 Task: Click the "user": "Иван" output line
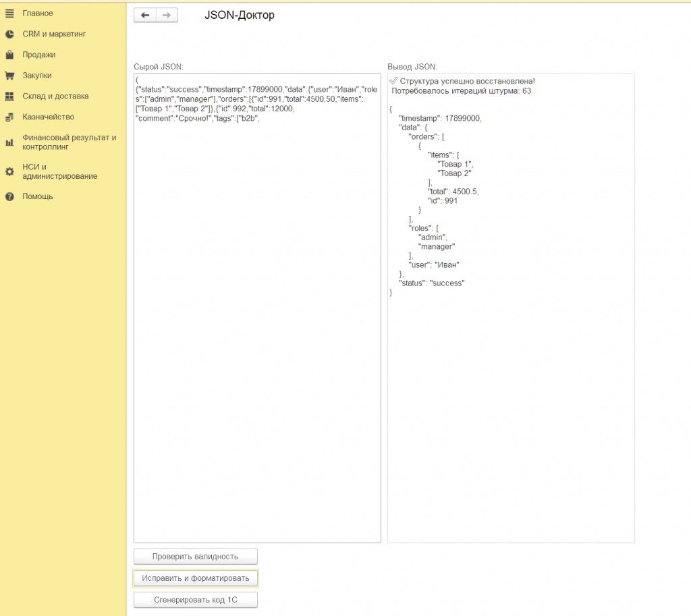pyautogui.click(x=434, y=264)
